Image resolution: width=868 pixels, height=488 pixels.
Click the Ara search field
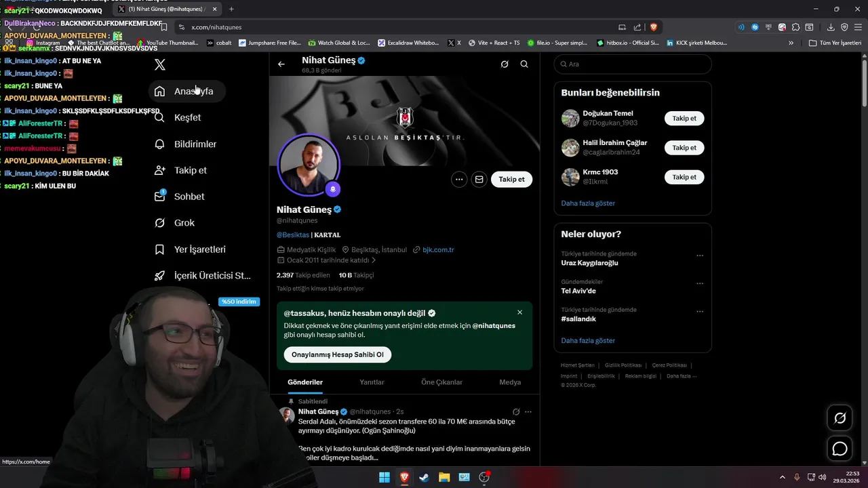pyautogui.click(x=633, y=64)
